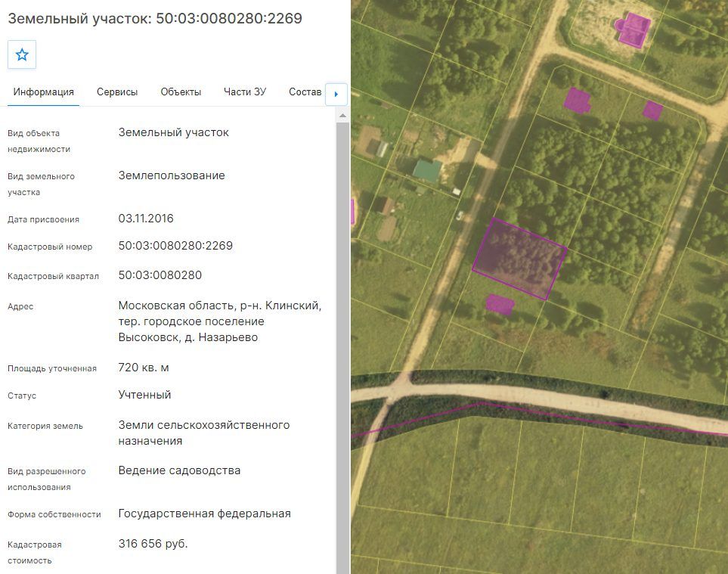Screen dimensions: 728x574
Task: Open the Объекты tab
Action: (181, 92)
